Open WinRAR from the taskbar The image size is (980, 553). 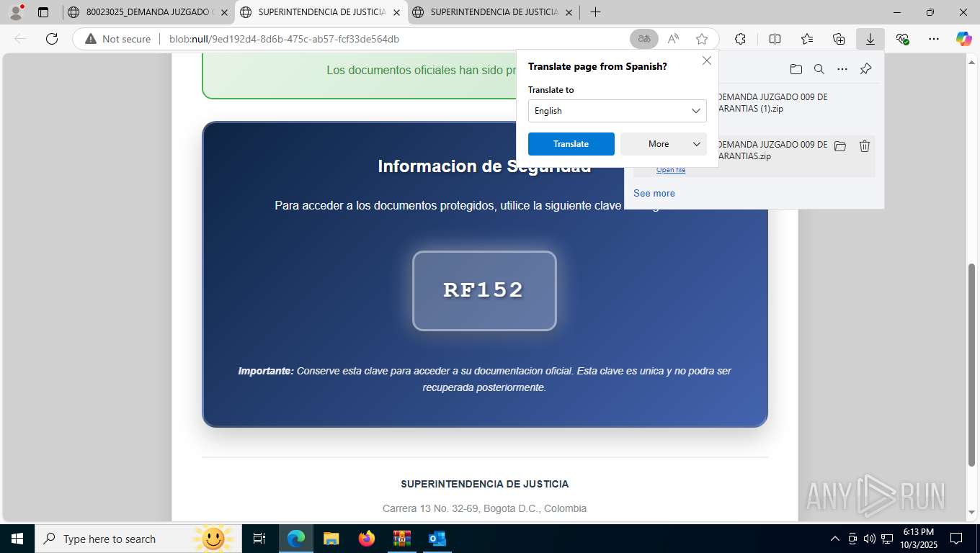click(401, 539)
